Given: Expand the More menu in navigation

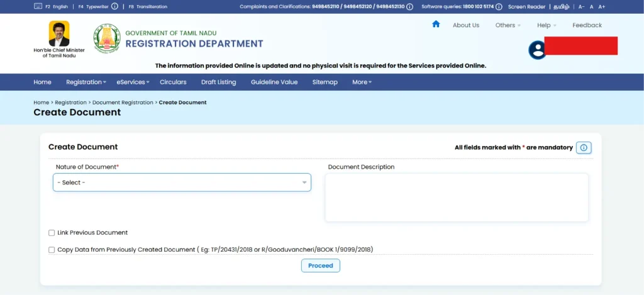Looking at the screenshot, I should pyautogui.click(x=362, y=82).
